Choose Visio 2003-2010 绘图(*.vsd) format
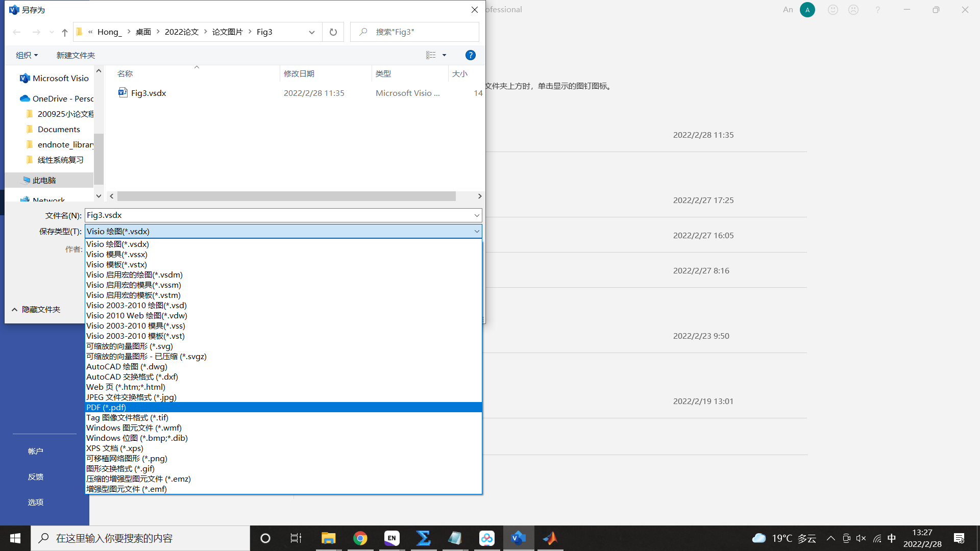The image size is (980, 551). point(283,305)
